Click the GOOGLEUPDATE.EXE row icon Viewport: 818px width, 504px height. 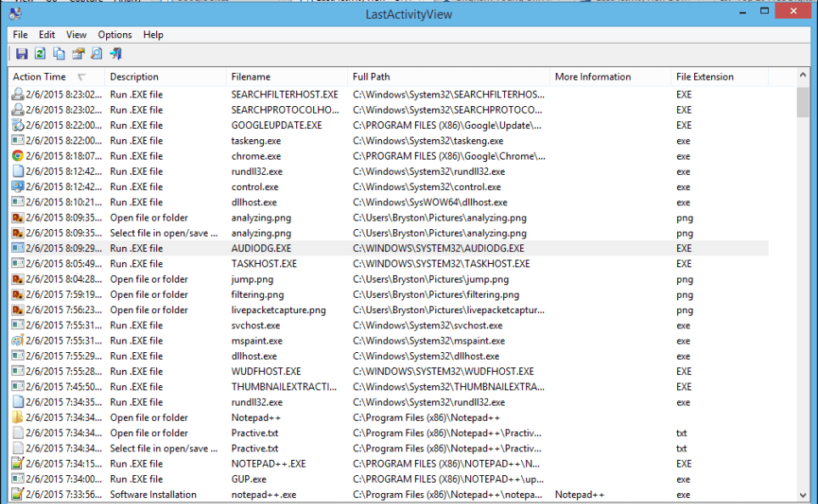(18, 126)
